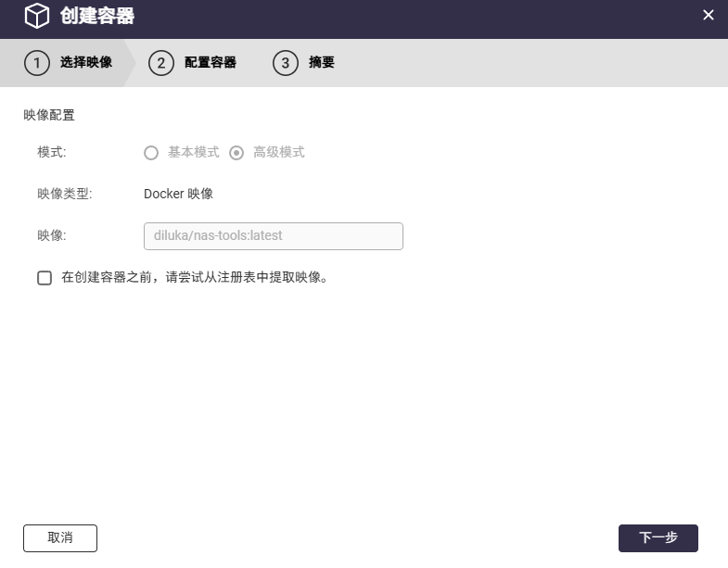Viewport: 728px width, 568px height.
Task: Click the step 1 circle number icon
Action: coord(37,63)
